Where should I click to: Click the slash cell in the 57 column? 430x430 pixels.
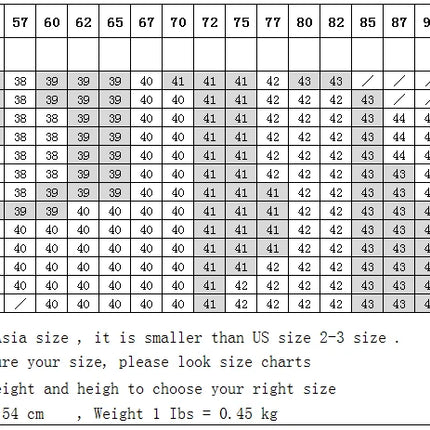(20, 304)
